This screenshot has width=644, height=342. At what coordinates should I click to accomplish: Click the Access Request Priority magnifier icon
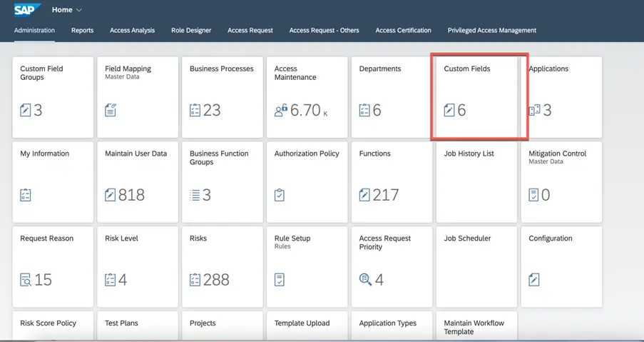(x=365, y=280)
